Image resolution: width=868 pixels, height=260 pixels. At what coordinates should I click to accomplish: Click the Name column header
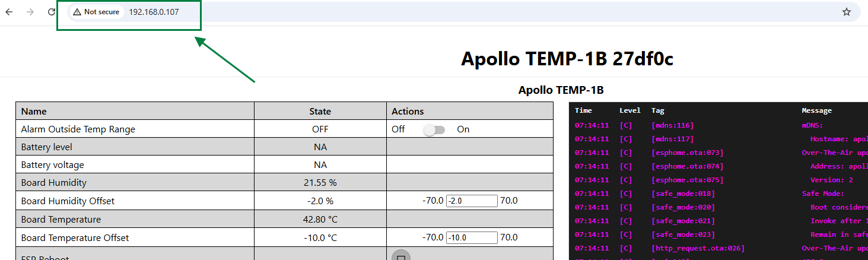(x=34, y=111)
